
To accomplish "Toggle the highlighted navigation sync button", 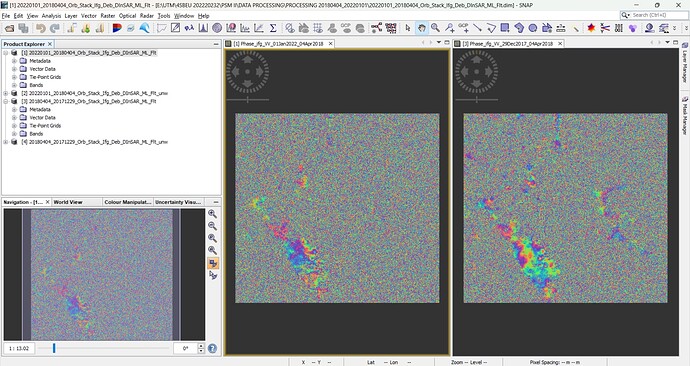I will [213, 263].
